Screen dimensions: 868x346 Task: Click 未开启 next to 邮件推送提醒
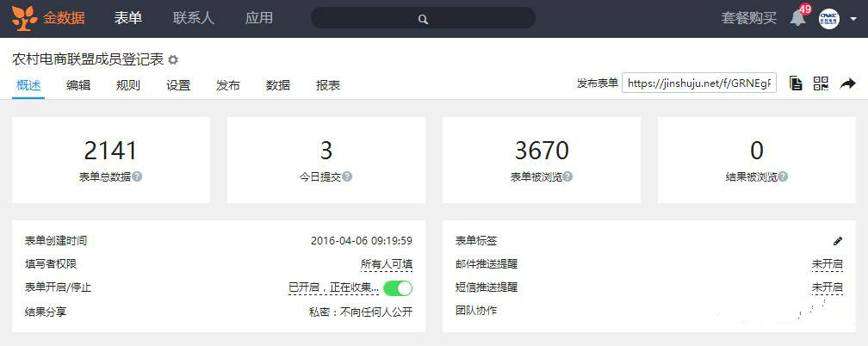(x=827, y=264)
